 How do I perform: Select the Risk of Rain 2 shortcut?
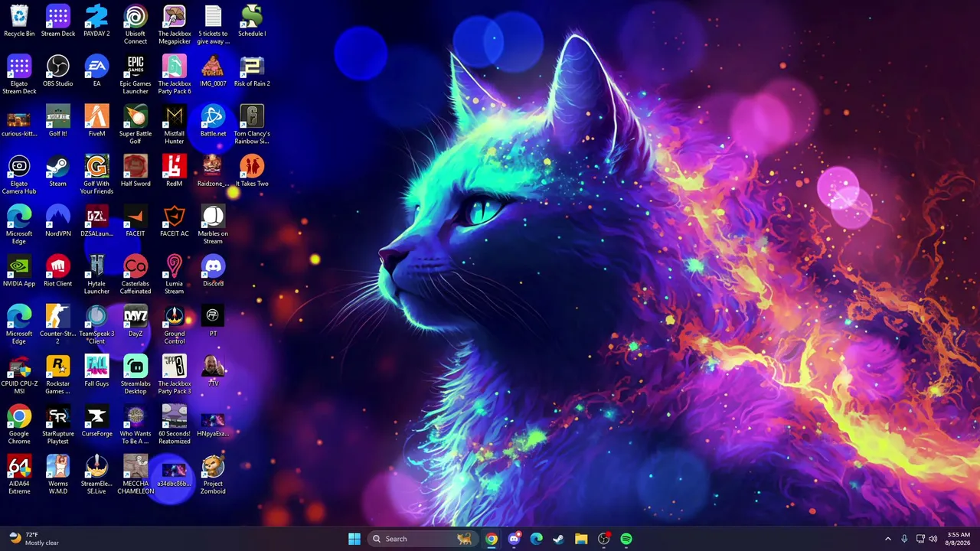point(252,70)
